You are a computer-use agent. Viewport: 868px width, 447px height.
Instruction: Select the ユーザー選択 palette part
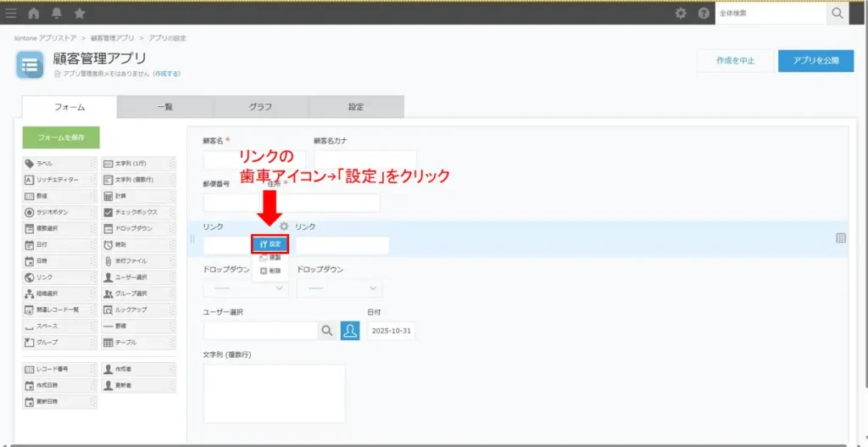tap(139, 277)
